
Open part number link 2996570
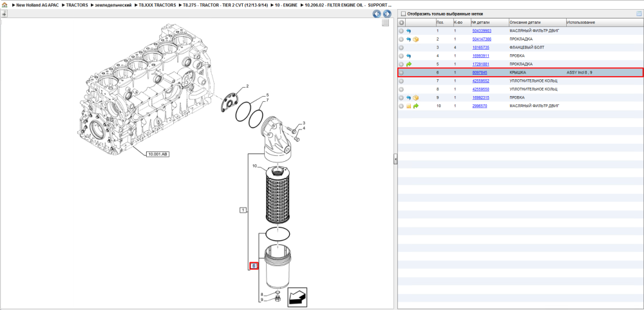pyautogui.click(x=480, y=106)
